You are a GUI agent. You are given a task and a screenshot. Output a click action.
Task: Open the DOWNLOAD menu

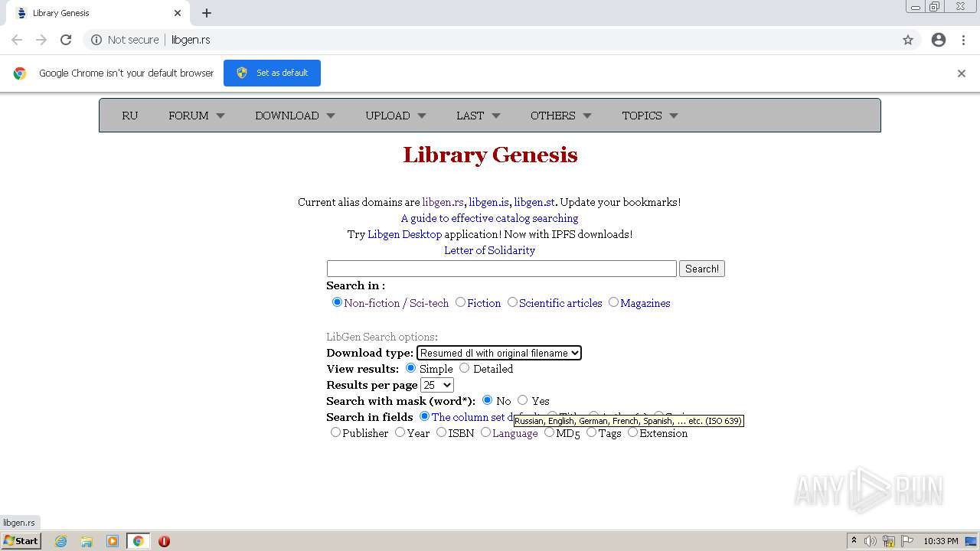click(295, 116)
